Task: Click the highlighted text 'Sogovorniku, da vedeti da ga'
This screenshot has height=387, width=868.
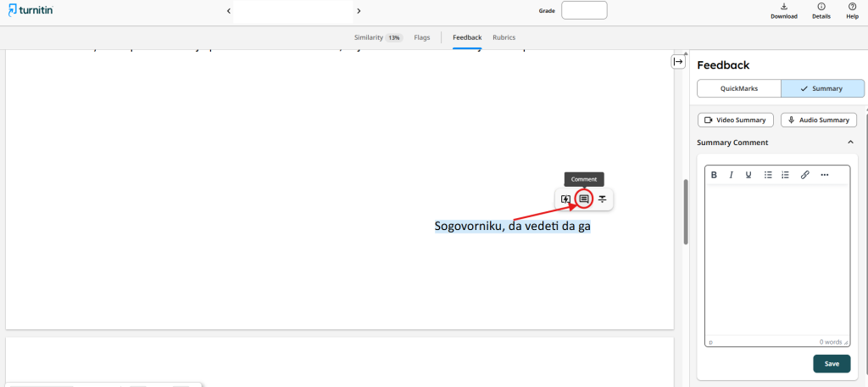Action: pyautogui.click(x=513, y=227)
